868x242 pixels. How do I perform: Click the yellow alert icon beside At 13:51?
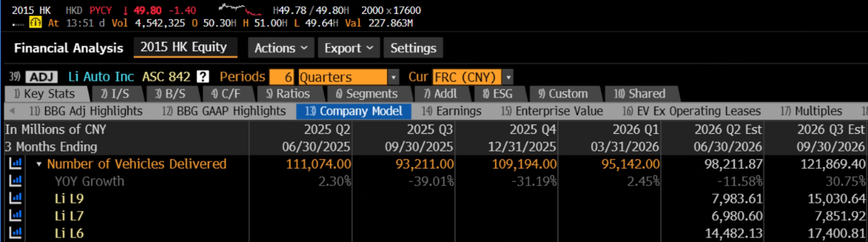(x=37, y=22)
